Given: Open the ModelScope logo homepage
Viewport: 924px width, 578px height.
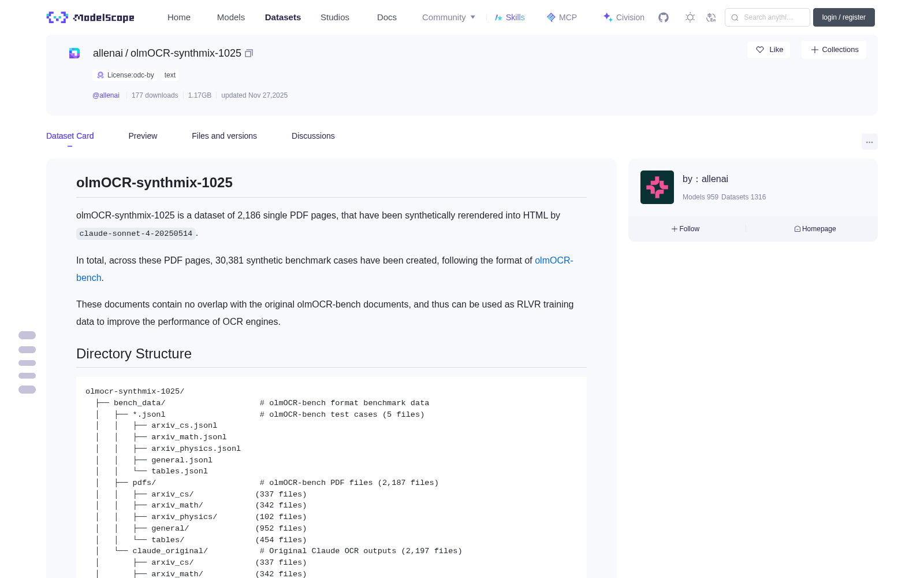Looking at the screenshot, I should point(90,17).
